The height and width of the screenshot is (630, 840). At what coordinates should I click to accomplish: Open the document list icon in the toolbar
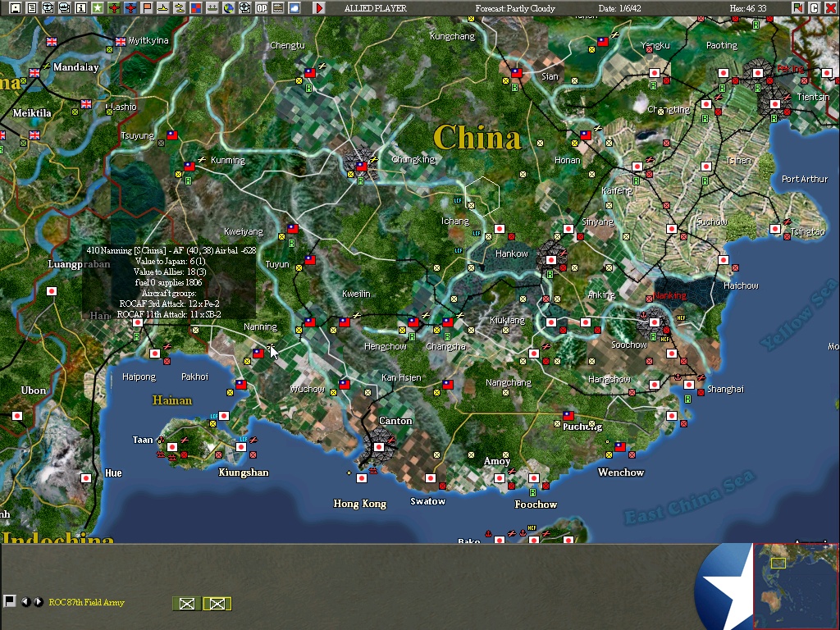click(x=32, y=7)
